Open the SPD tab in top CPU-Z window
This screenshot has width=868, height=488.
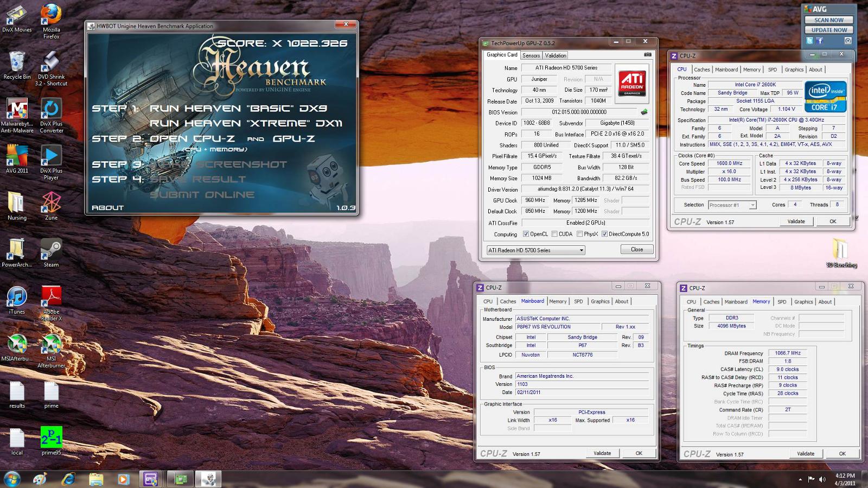[x=772, y=69]
